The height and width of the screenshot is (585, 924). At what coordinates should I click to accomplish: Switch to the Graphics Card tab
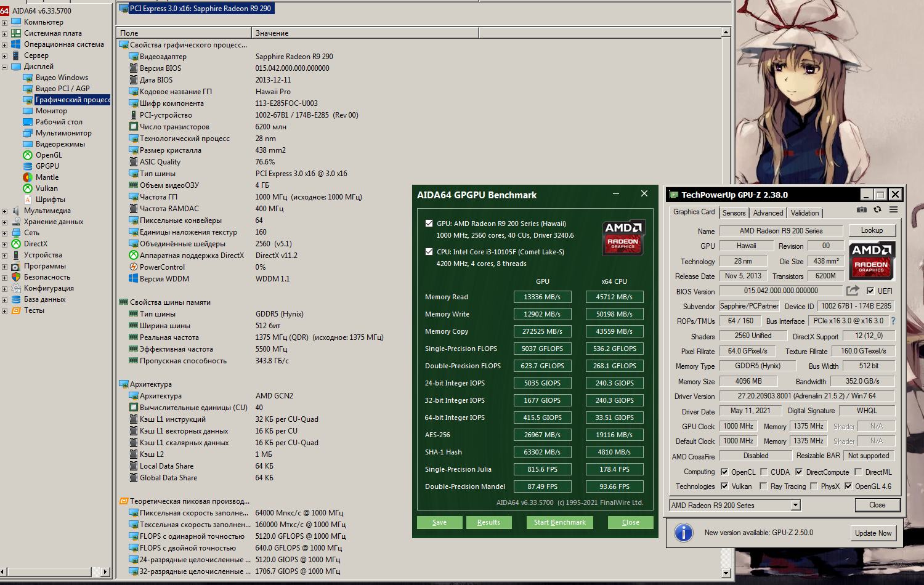[x=694, y=212]
